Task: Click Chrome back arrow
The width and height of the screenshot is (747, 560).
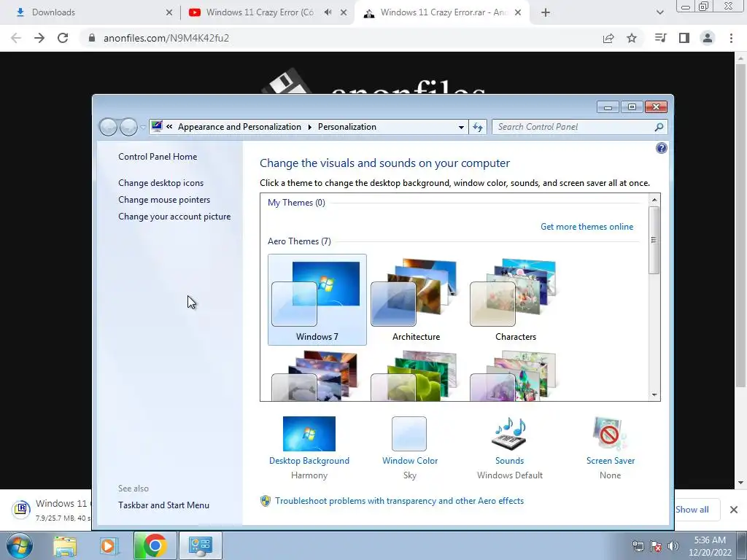Action: click(16, 38)
